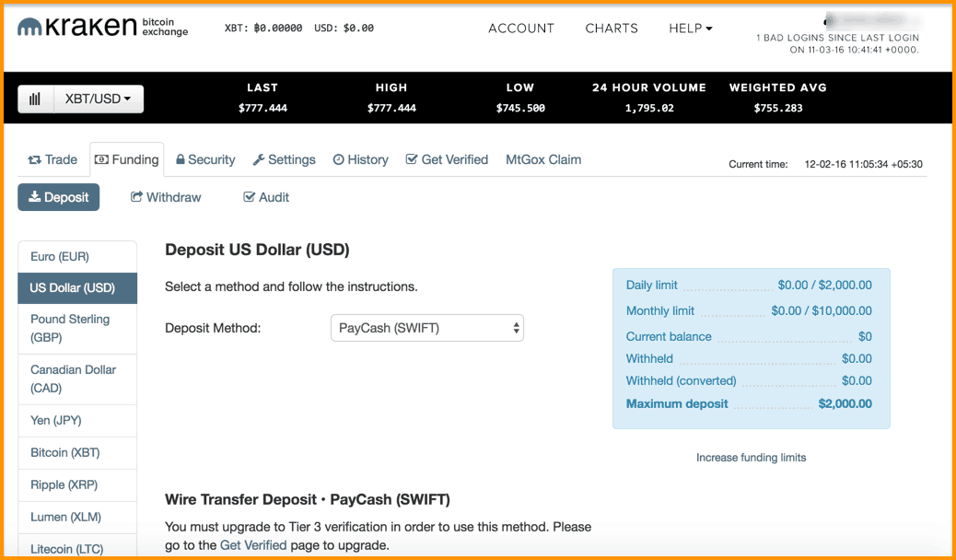Click the Settings wrench icon
This screenshot has height=560, width=956.
tap(259, 160)
